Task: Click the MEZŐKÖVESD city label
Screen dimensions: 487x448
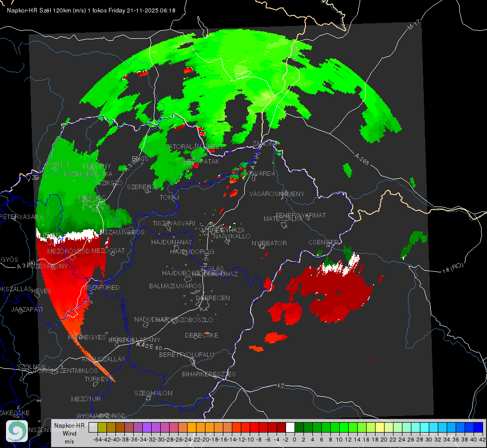Action: pos(69,251)
